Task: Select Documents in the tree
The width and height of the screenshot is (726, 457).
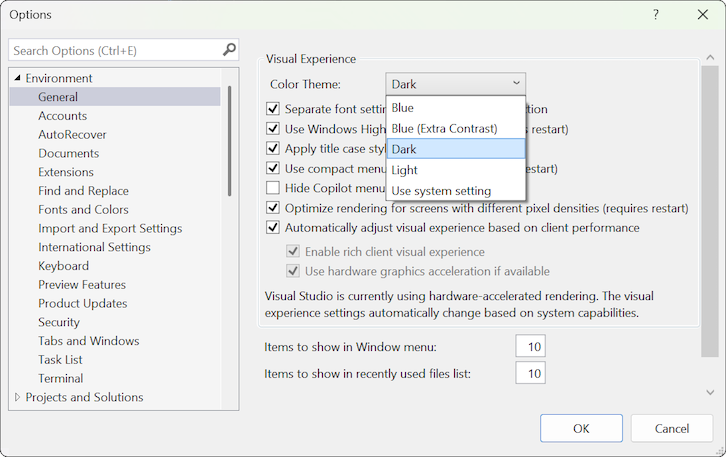Action: coord(69,153)
